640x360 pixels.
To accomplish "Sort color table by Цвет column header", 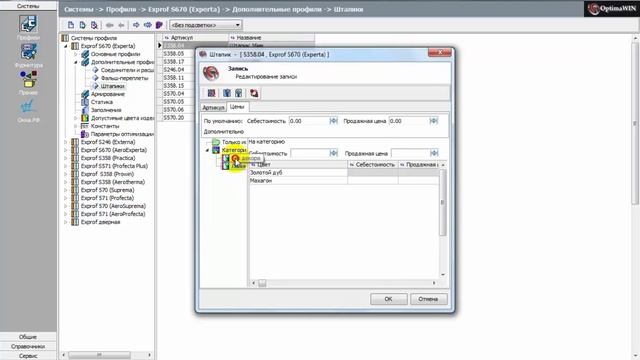I will (x=298, y=164).
